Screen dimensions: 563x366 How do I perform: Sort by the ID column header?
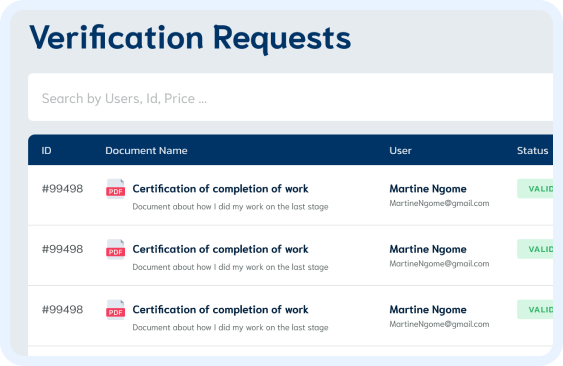pyautogui.click(x=46, y=150)
